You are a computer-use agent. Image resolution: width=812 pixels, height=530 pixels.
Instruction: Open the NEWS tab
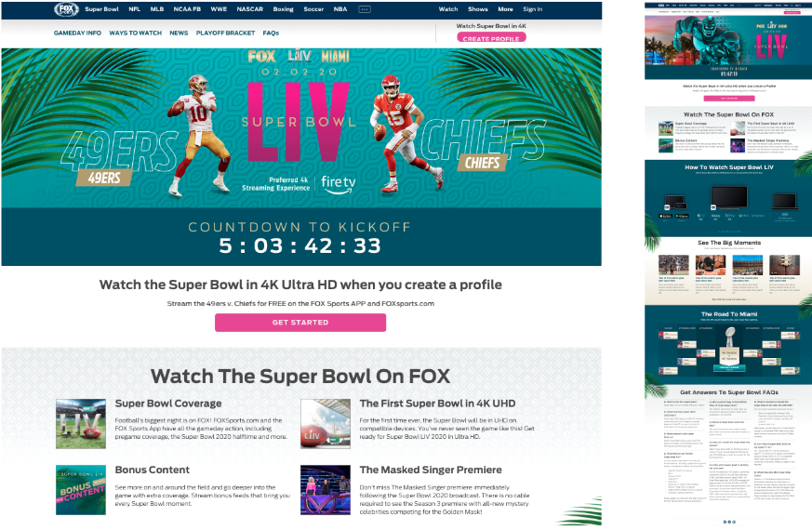[x=179, y=33]
